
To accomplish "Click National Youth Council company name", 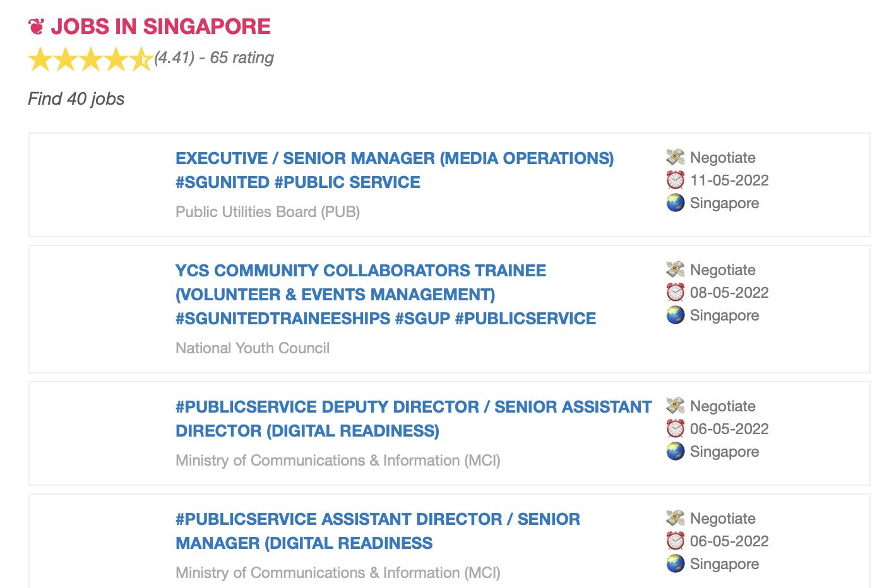I will point(253,348).
